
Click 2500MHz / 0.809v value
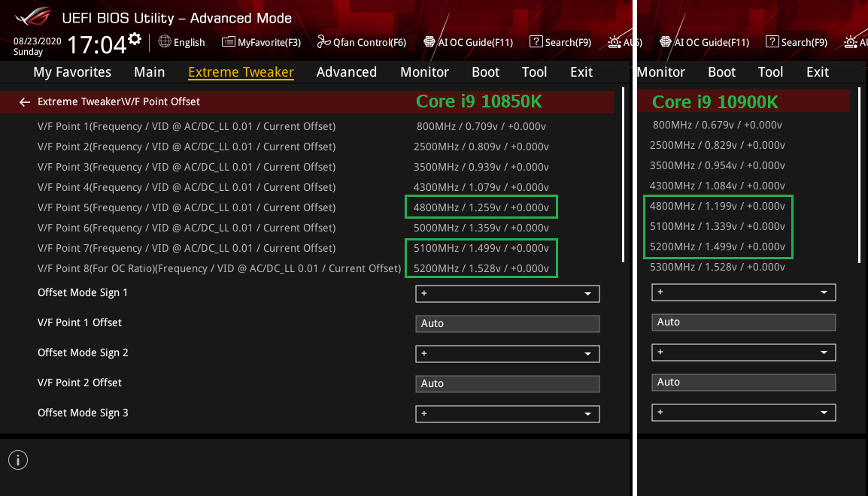pyautogui.click(x=481, y=147)
